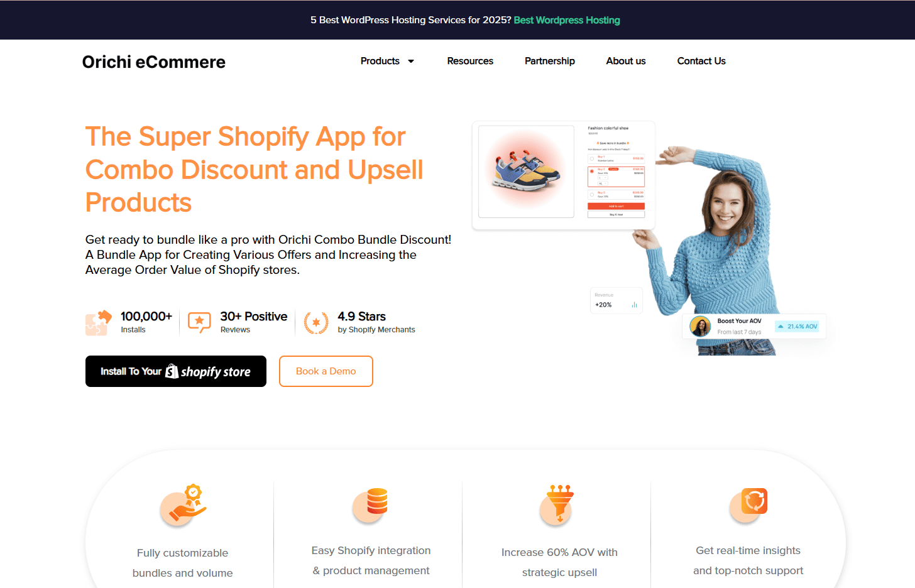
Task: Open the Products menu
Action: tap(380, 61)
